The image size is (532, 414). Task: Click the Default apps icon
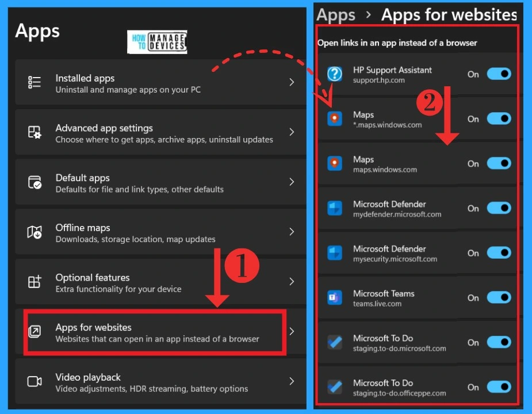point(35,182)
